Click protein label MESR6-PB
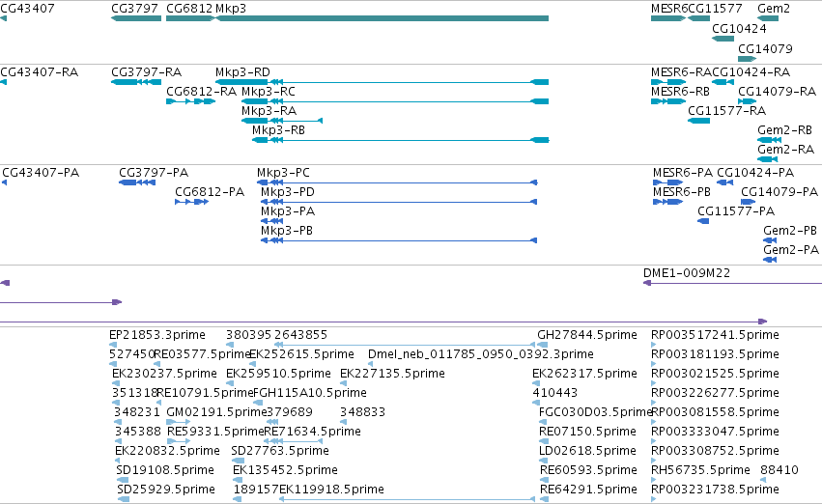 click(x=682, y=192)
